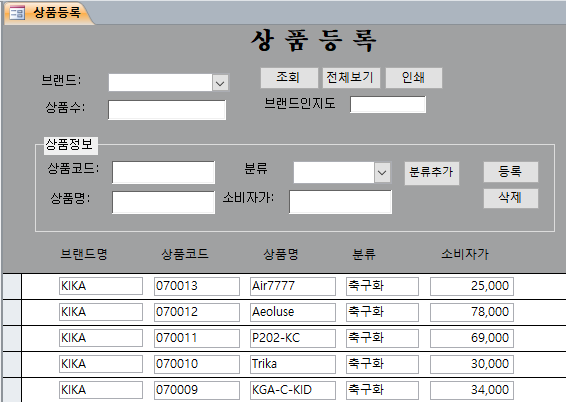The image size is (566, 402).
Task: Click 상품코드 cell 070013
Action: pyautogui.click(x=197, y=286)
